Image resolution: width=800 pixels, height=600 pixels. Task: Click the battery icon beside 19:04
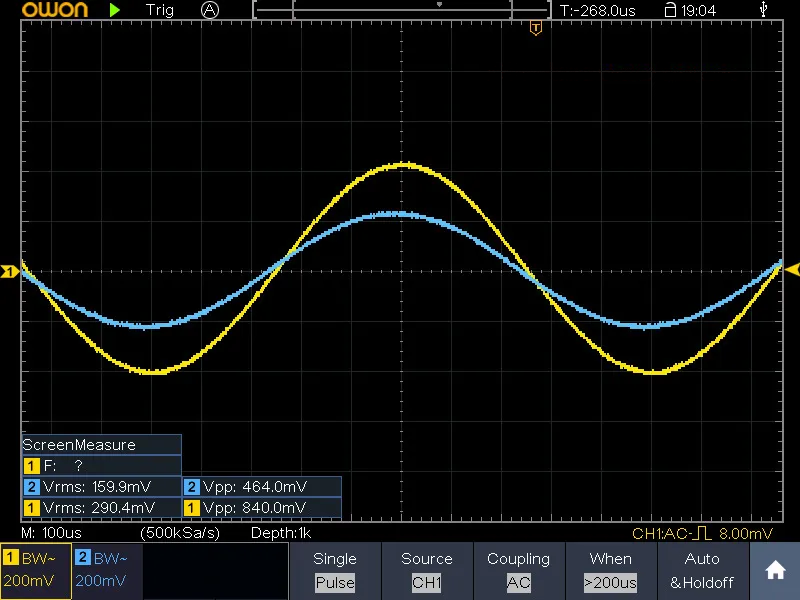(670, 10)
